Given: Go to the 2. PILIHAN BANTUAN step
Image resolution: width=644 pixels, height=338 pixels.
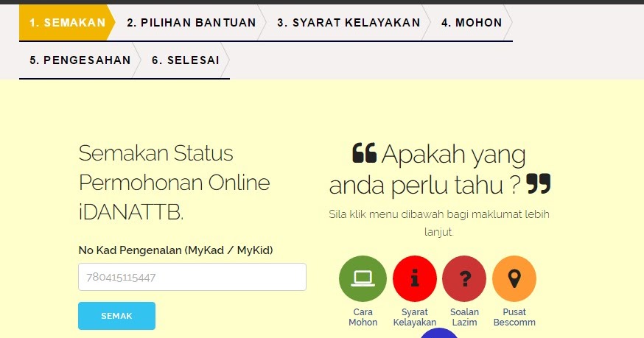Looking at the screenshot, I should [x=192, y=23].
